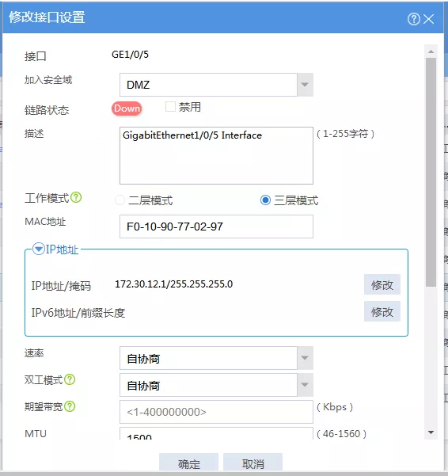Select the 二层模式 radio button
Screen dimensions: 448x476
120,200
